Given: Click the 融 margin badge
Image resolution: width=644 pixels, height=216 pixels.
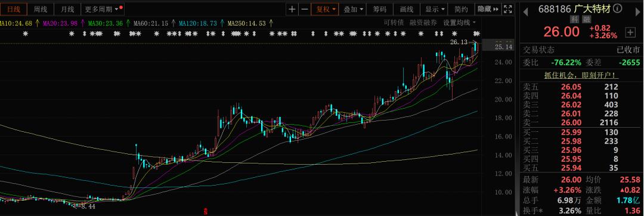Looking at the screenshot, I should coord(582,19).
